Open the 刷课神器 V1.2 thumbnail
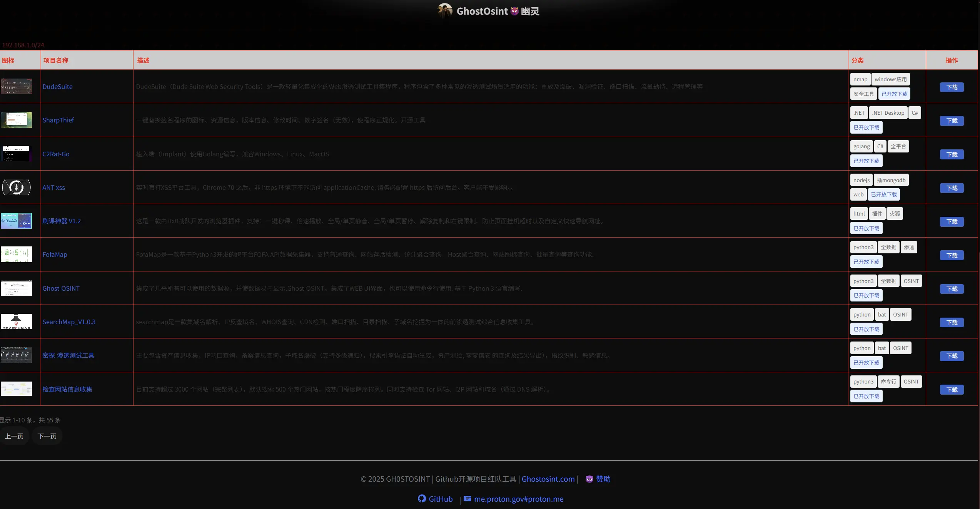The height and width of the screenshot is (509, 980). pos(16,221)
